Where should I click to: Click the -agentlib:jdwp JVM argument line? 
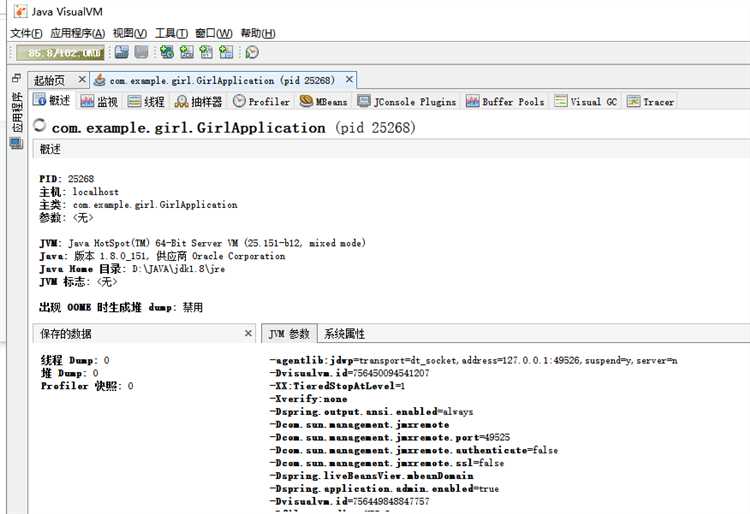click(x=474, y=360)
